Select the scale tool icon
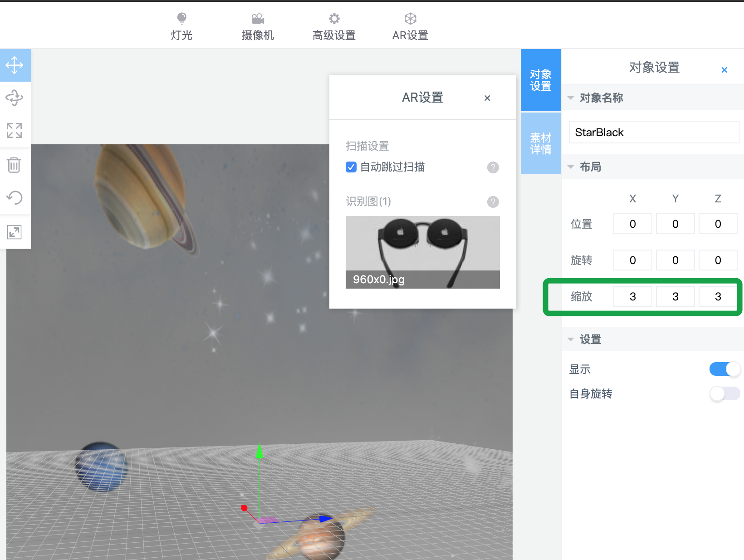 (15, 131)
